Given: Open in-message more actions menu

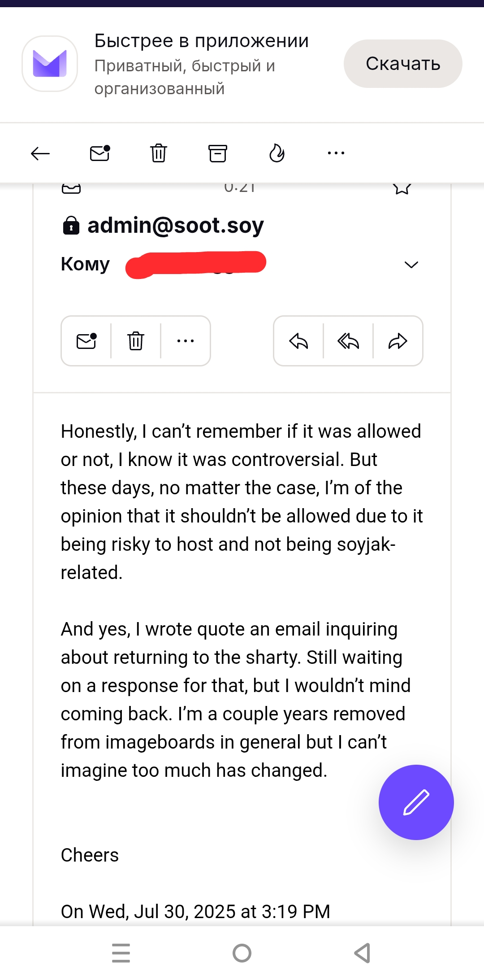Looking at the screenshot, I should [x=185, y=341].
